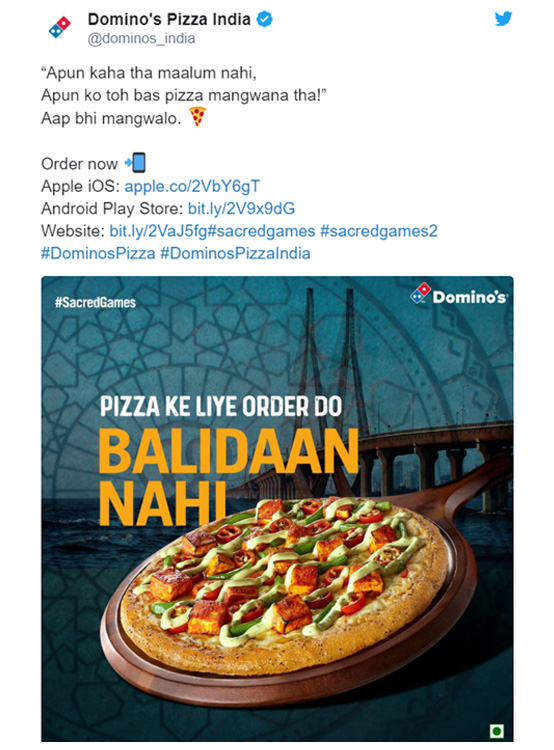Click the Twitter bird logo icon

[503, 19]
